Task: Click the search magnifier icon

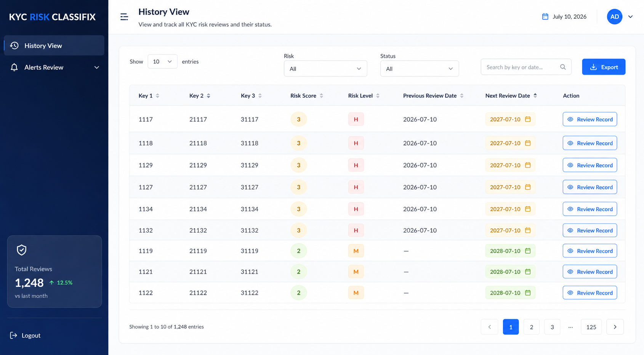Action: [563, 67]
